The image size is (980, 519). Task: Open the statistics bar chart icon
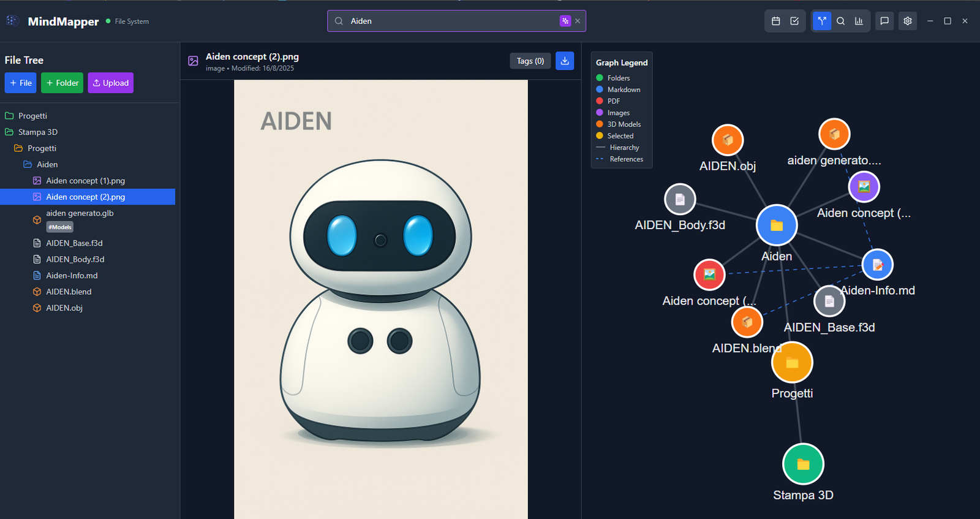pyautogui.click(x=859, y=21)
